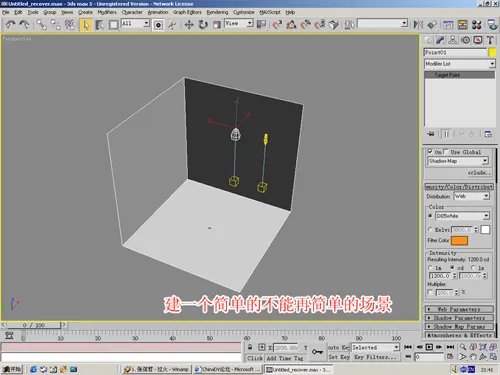Image resolution: width=500 pixels, height=375 pixels.
Task: Click the Set Key button
Action: click(338, 357)
